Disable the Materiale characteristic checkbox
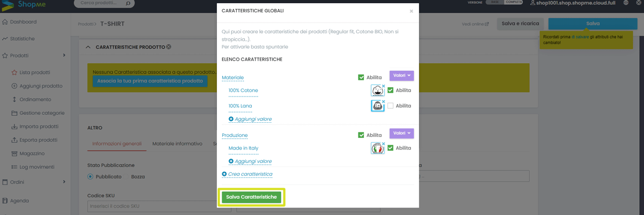The width and height of the screenshot is (644, 215). coord(361,77)
